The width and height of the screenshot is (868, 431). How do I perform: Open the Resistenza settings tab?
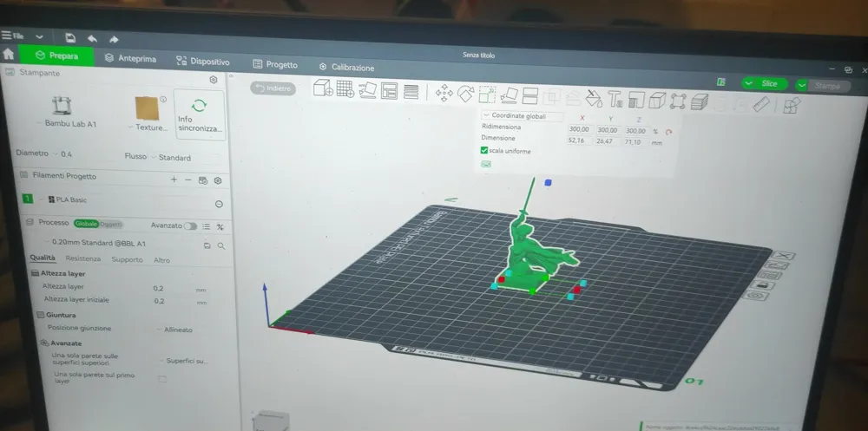tap(83, 258)
